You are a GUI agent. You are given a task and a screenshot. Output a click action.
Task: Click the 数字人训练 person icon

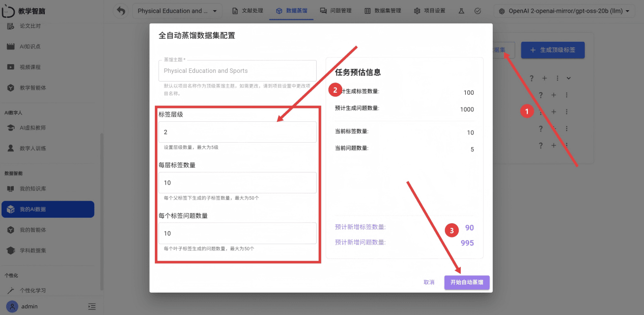pyautogui.click(x=11, y=148)
